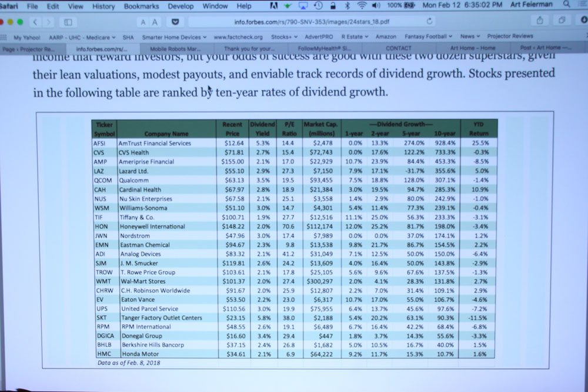Switch to the Thank you for your... tab

[249, 48]
